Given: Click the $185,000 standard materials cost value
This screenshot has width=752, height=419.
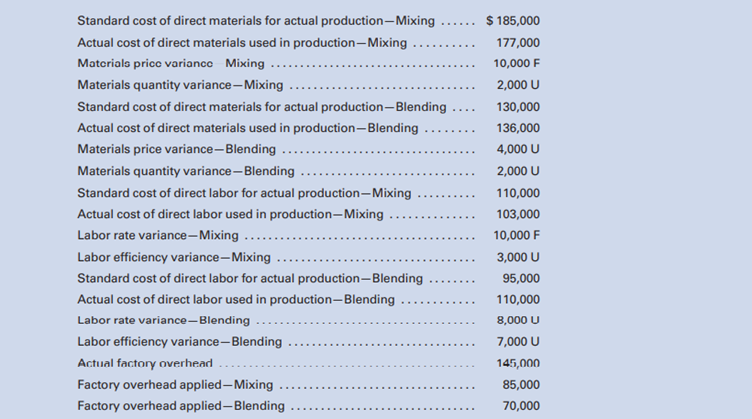Looking at the screenshot, I should pyautogui.click(x=512, y=21).
